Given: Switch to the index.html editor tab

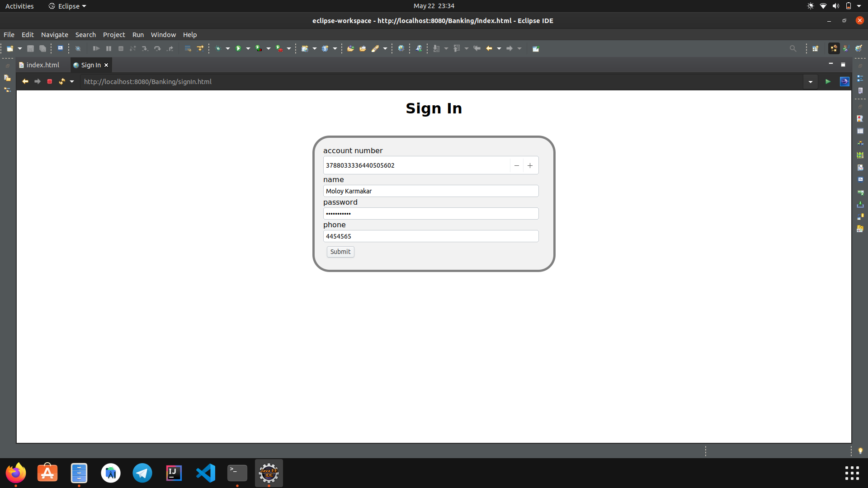Looking at the screenshot, I should (42, 65).
